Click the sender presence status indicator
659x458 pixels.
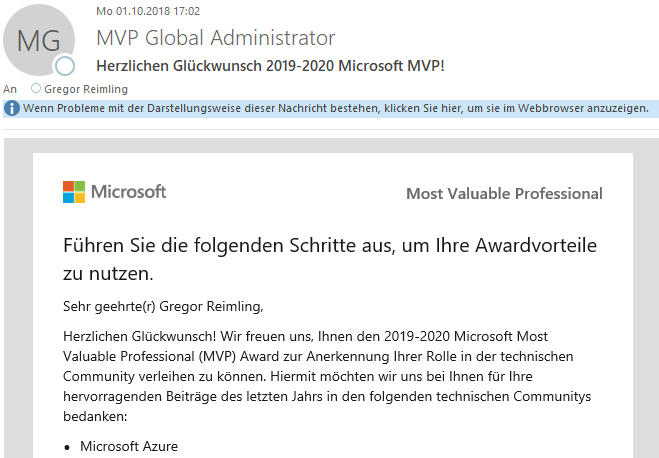click(x=65, y=66)
